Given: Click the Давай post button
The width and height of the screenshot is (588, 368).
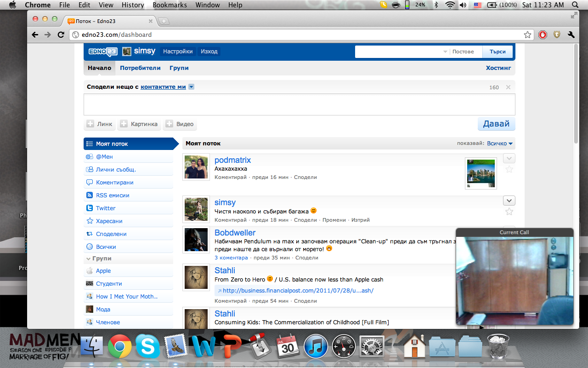Looking at the screenshot, I should (497, 124).
